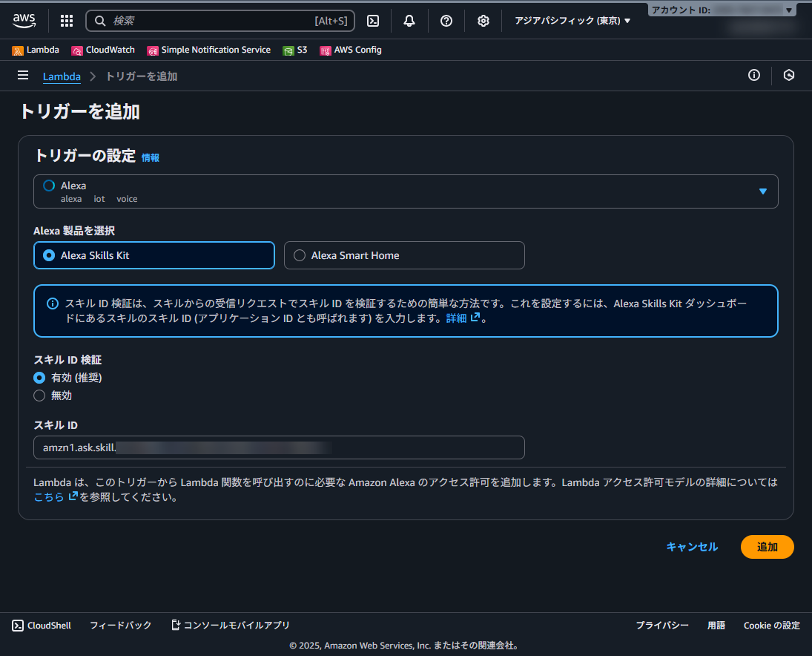
Task: Open the console settings gear
Action: [x=483, y=21]
